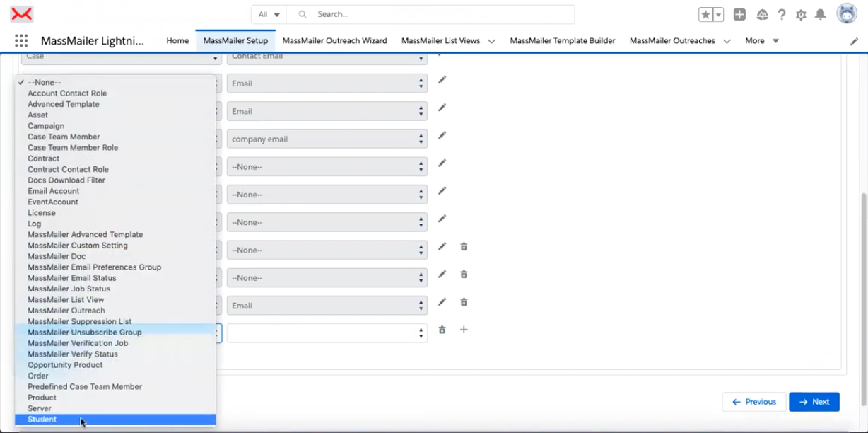Edit the row with company email field

442,135
